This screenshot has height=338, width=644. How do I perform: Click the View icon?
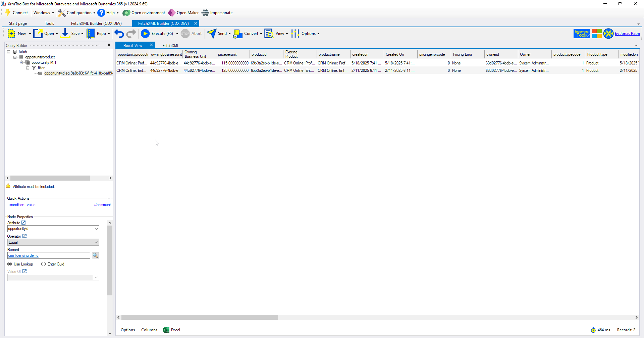[269, 34]
